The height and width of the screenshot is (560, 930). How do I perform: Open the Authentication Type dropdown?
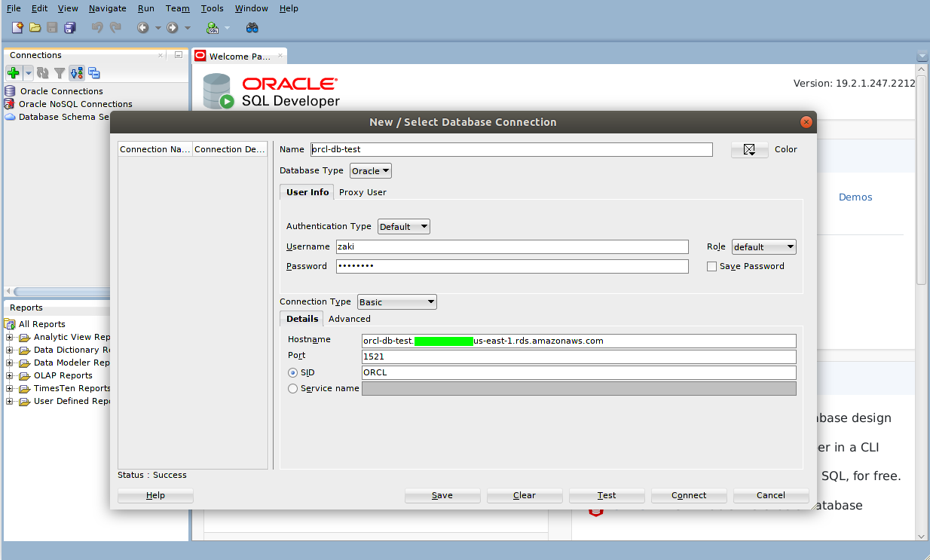404,226
